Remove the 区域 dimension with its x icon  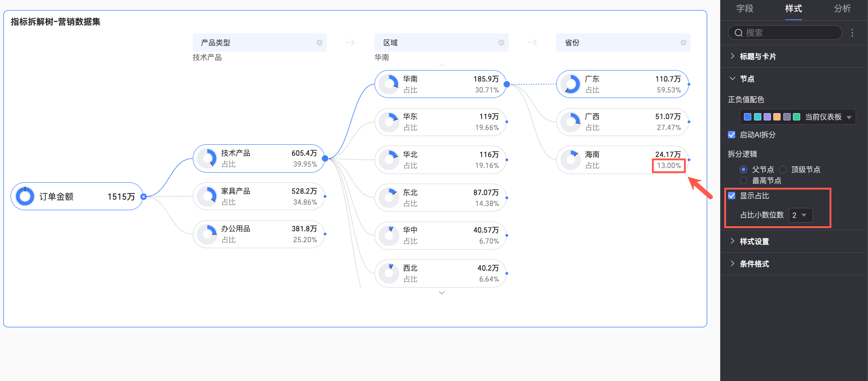pyautogui.click(x=501, y=43)
